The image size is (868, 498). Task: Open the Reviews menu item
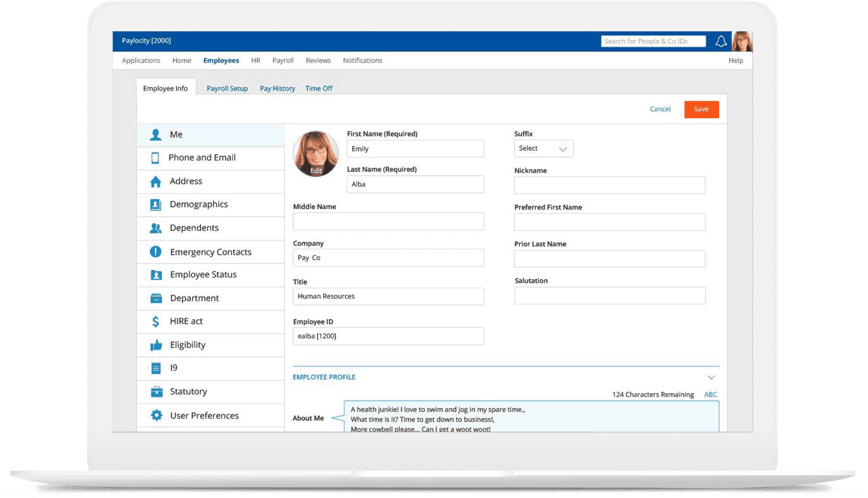(x=318, y=61)
